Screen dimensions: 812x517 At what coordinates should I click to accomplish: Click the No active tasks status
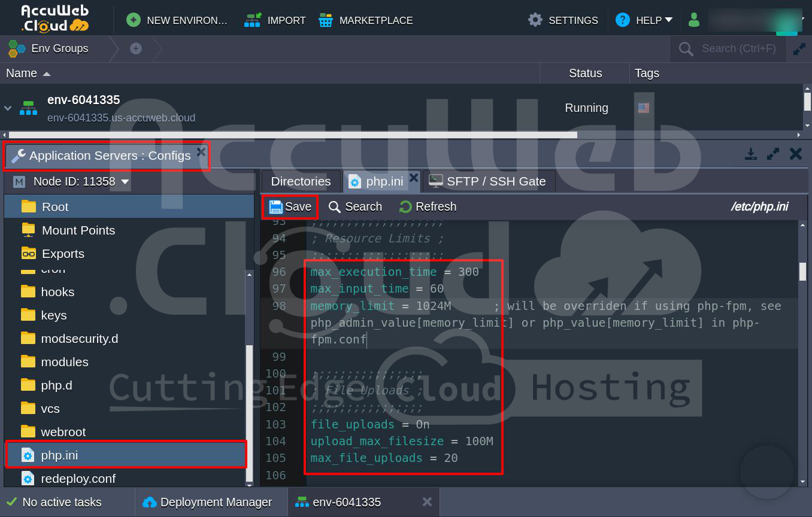(x=54, y=502)
